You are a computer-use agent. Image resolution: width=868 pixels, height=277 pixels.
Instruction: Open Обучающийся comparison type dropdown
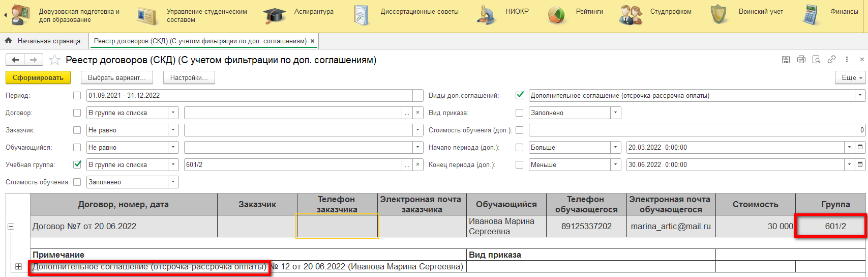point(173,148)
